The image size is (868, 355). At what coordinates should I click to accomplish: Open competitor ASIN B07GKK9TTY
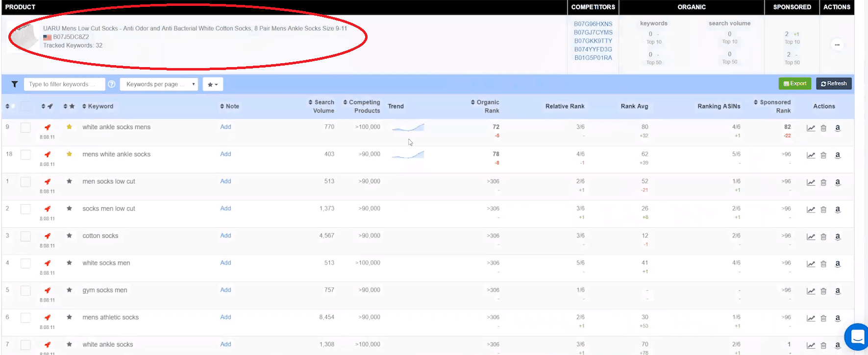pos(593,41)
